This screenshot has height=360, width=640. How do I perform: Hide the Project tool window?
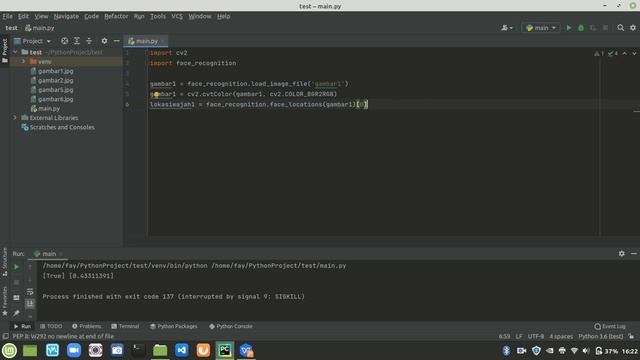[116, 41]
